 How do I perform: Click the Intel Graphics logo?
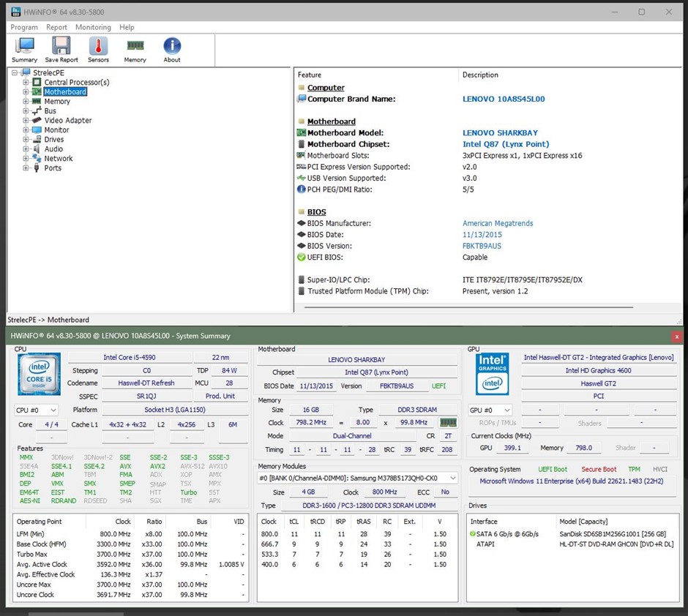(493, 374)
